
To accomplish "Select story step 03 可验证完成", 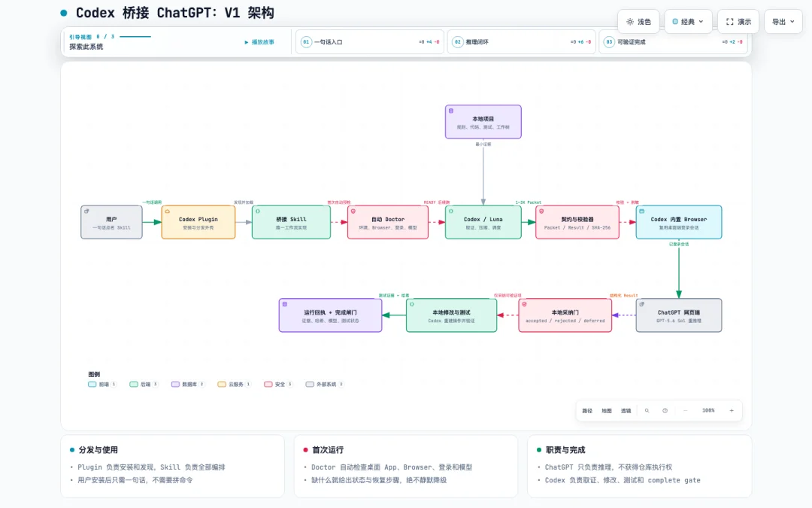I will tap(673, 42).
